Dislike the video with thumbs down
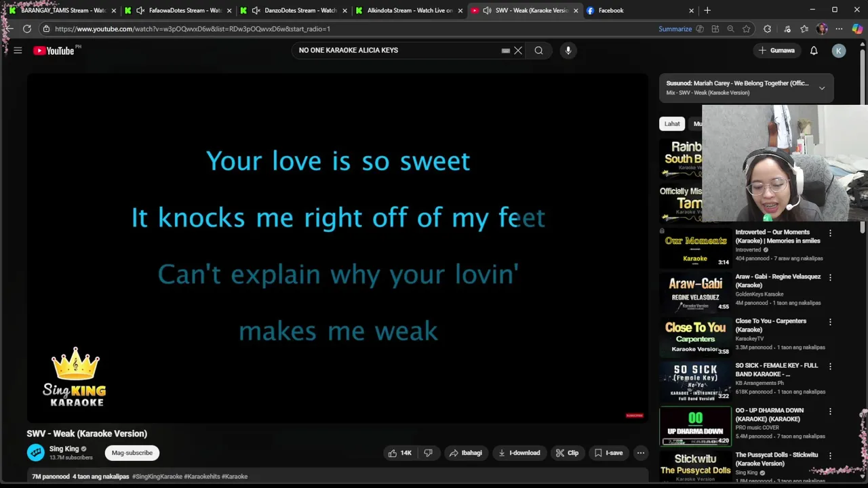 click(428, 453)
